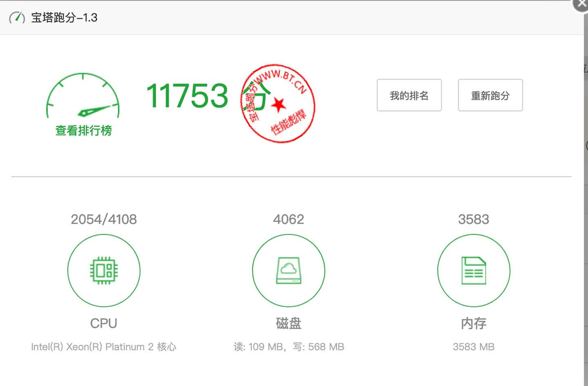Click the Intel(R) Xeon(R) Platinum 2 核心 text
Image resolution: width=588 pixels, height=386 pixels.
[x=104, y=347]
